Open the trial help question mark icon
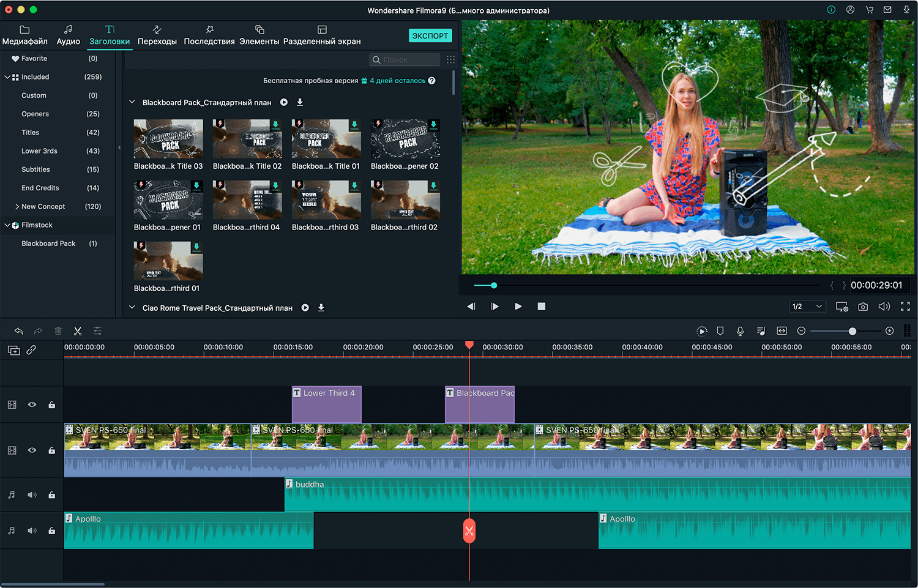This screenshot has width=918, height=588. (x=432, y=81)
